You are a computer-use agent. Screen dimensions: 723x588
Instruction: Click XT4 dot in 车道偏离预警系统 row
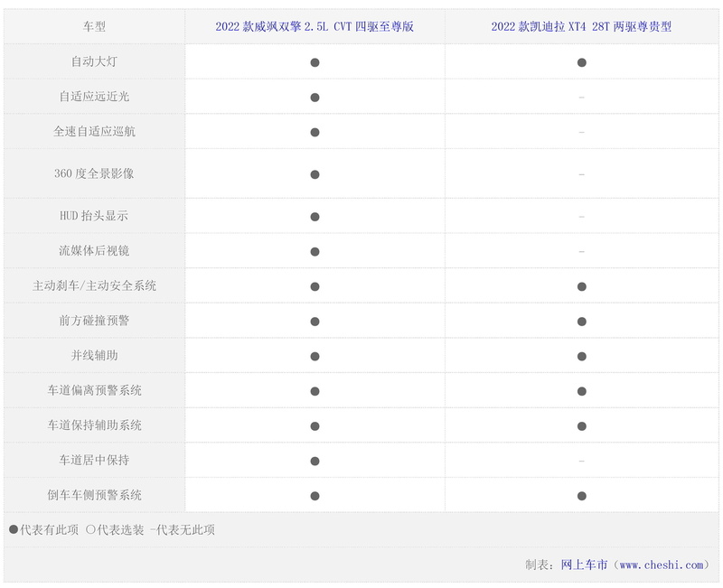tap(582, 392)
